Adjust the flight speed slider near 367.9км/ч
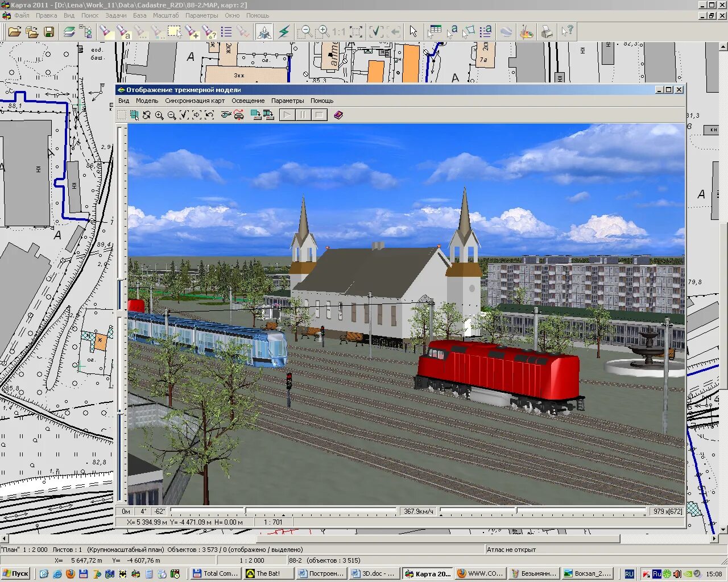The height and width of the screenshot is (582, 728). coord(283,512)
